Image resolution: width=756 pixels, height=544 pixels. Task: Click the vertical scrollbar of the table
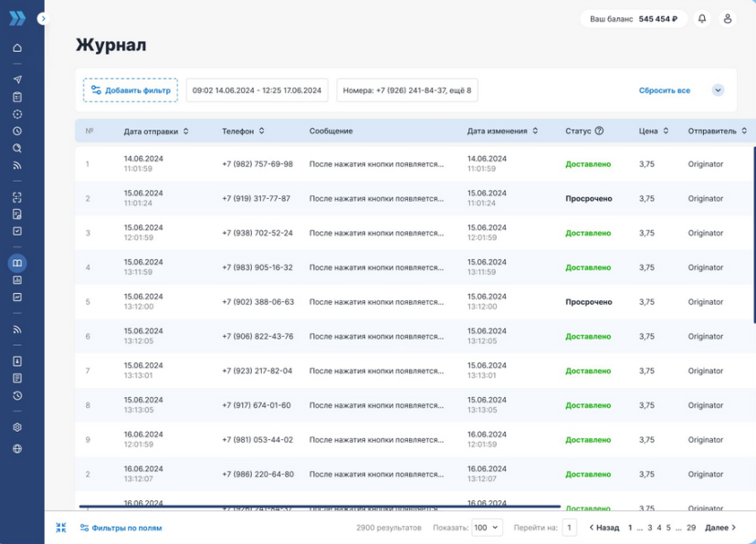coord(754,235)
